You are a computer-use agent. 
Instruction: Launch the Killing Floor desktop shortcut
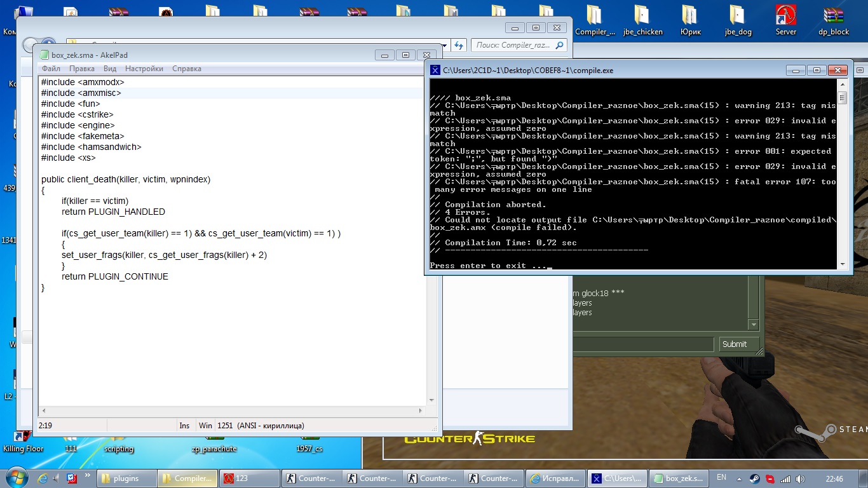pyautogui.click(x=23, y=442)
